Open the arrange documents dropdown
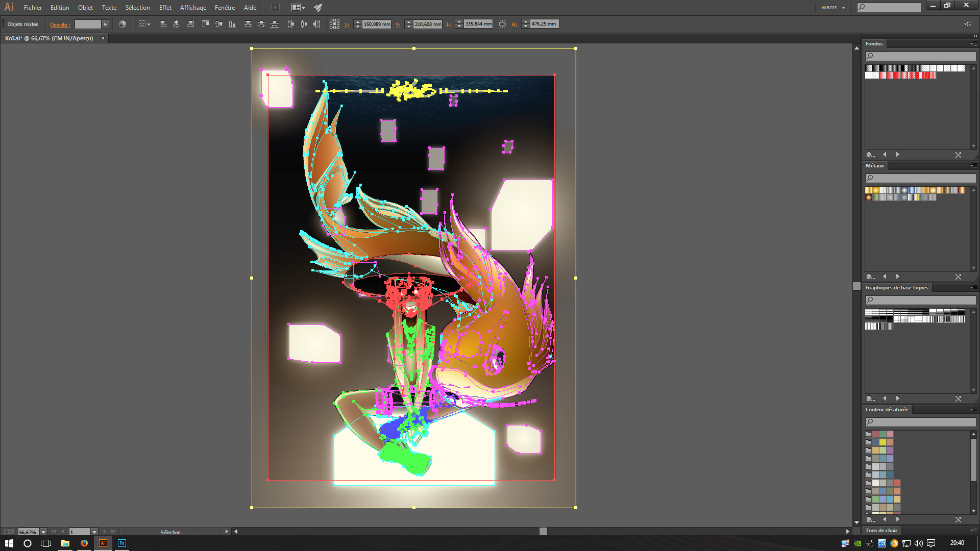This screenshot has width=980, height=551. pos(298,8)
